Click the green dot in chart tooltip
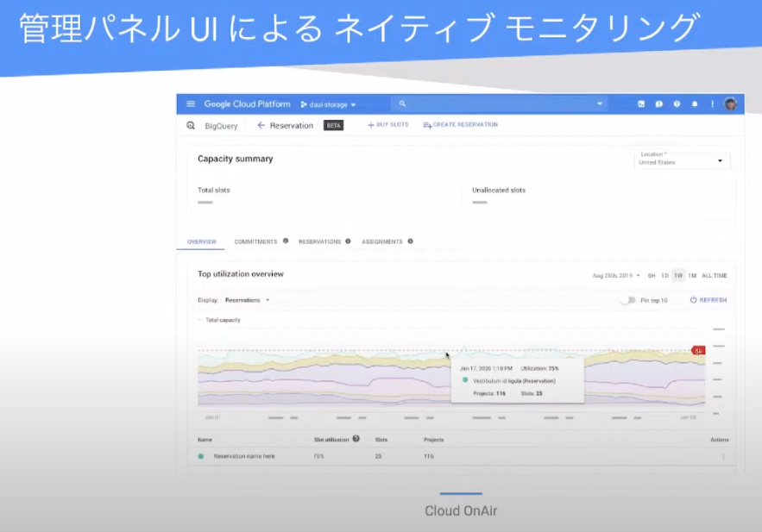The width and height of the screenshot is (762, 532). [465, 380]
